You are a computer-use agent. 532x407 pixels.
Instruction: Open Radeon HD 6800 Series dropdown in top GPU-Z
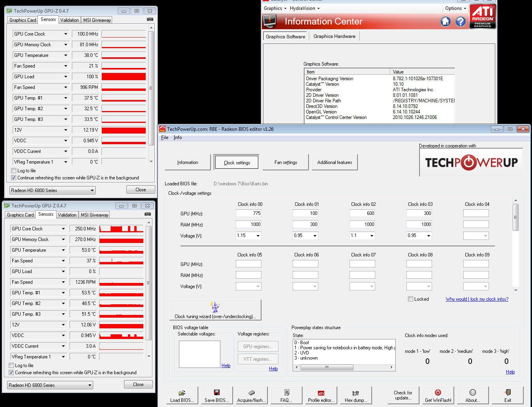click(53, 190)
